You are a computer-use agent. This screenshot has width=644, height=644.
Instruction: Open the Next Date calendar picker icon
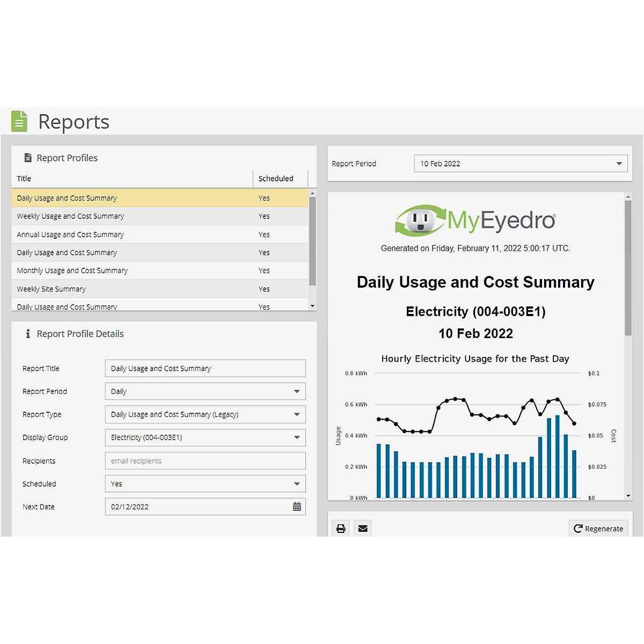click(297, 507)
